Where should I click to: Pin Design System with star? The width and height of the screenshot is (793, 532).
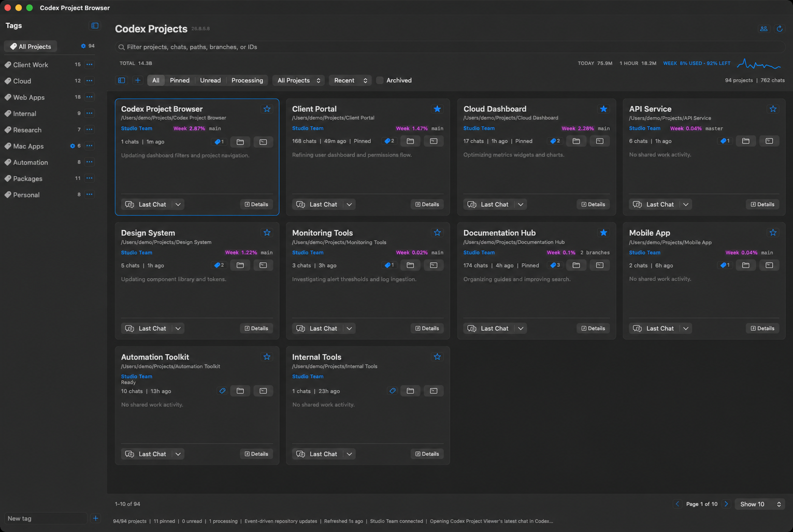tap(267, 233)
